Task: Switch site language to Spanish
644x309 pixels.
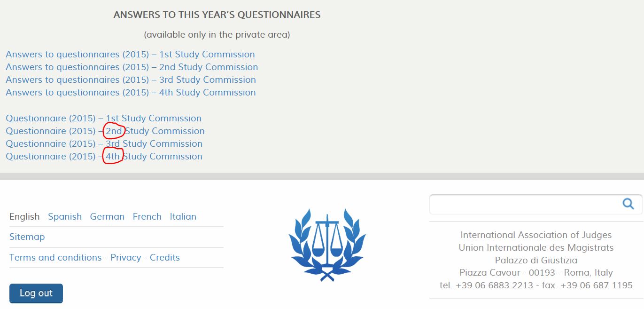Action: [65, 217]
